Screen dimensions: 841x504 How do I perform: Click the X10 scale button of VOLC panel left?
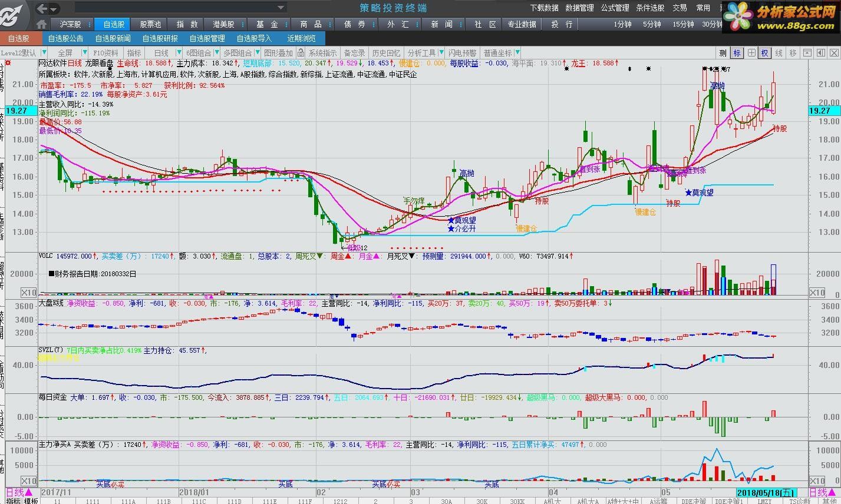pyautogui.click(x=28, y=293)
